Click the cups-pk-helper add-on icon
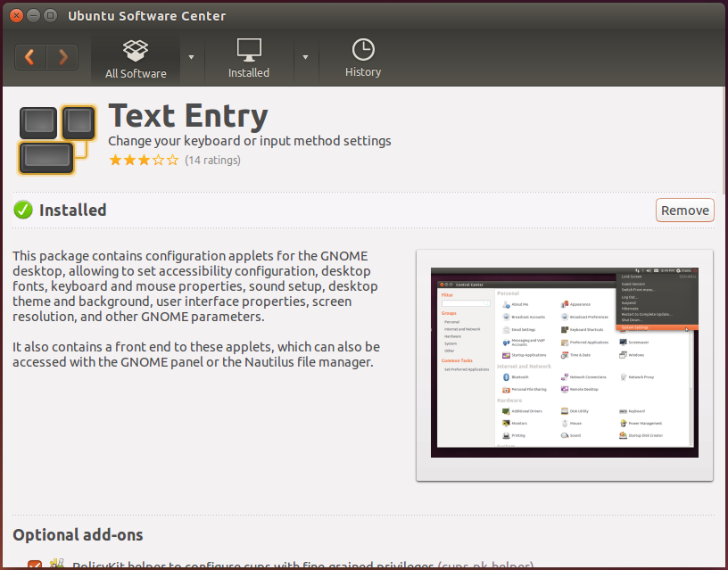The image size is (728, 570). click(x=56, y=564)
